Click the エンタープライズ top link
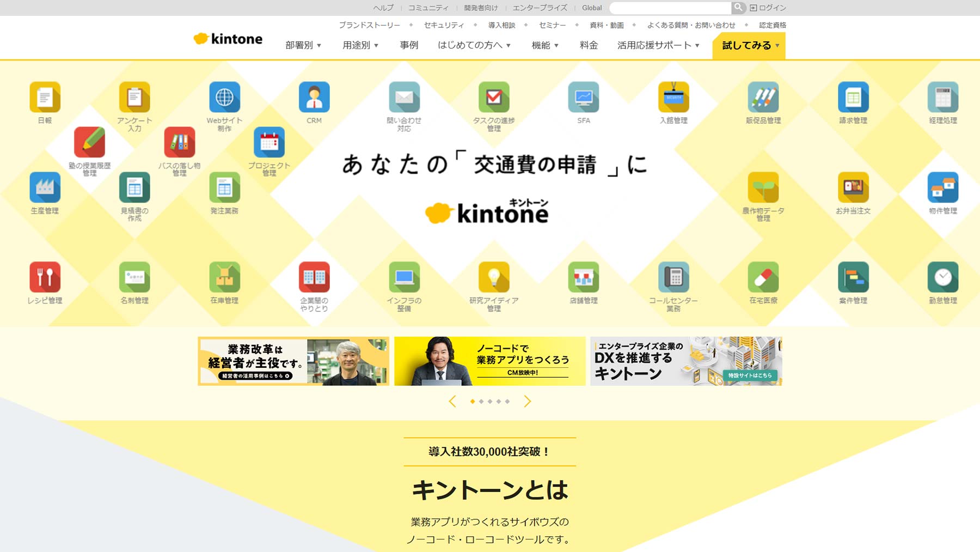The image size is (980, 552). pyautogui.click(x=540, y=8)
